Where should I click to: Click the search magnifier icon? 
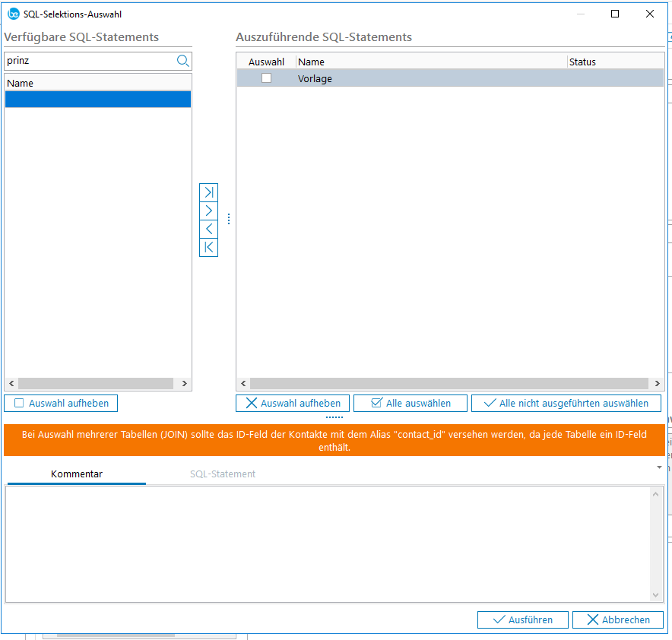(x=182, y=61)
